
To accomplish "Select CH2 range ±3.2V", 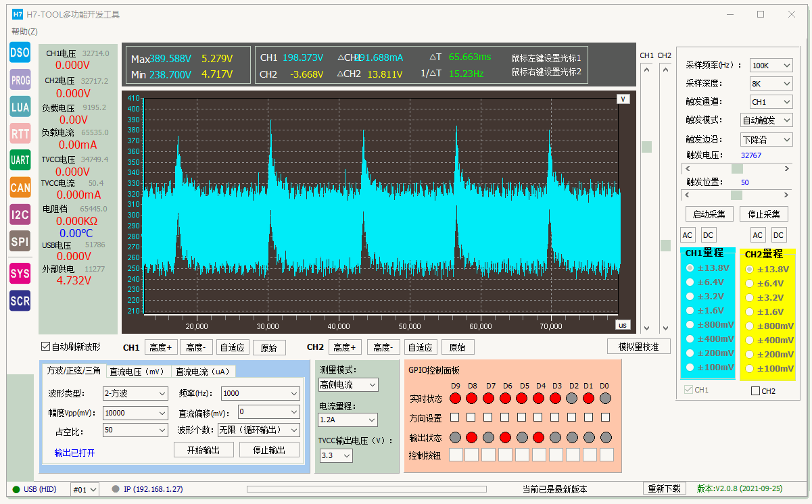I will click(749, 297).
